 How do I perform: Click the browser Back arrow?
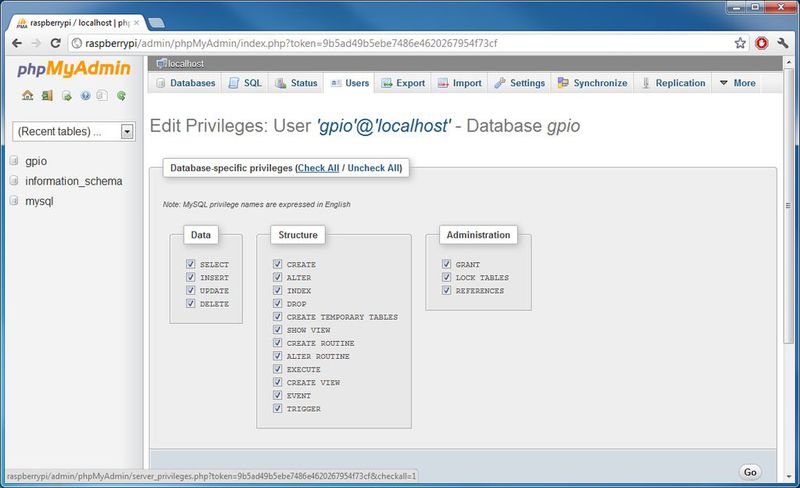pyautogui.click(x=17, y=43)
